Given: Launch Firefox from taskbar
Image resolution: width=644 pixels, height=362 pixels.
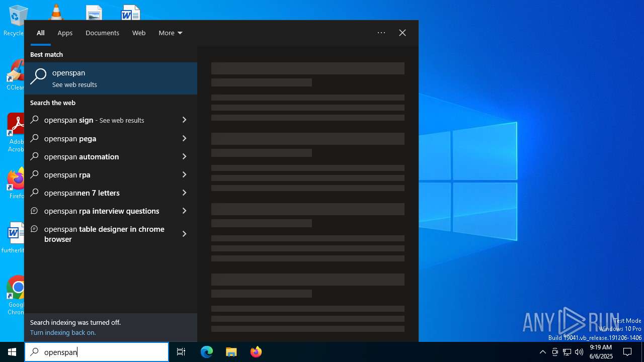Looking at the screenshot, I should pos(256,352).
